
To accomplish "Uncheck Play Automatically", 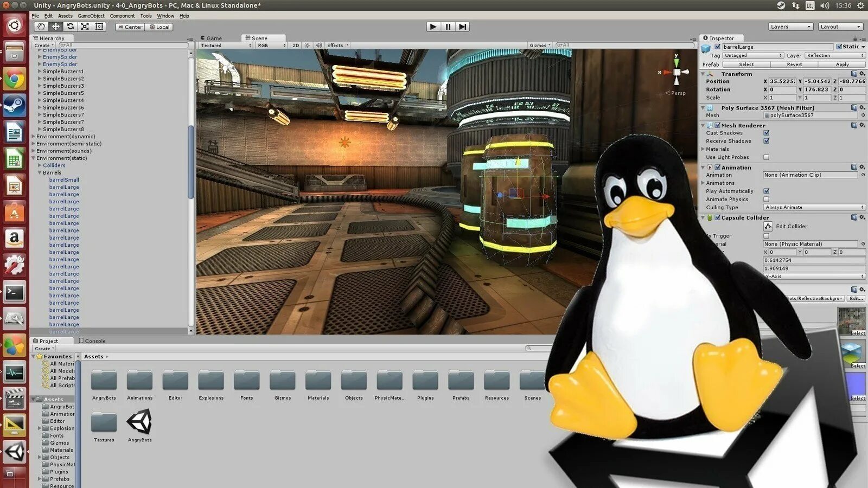I will [x=766, y=191].
